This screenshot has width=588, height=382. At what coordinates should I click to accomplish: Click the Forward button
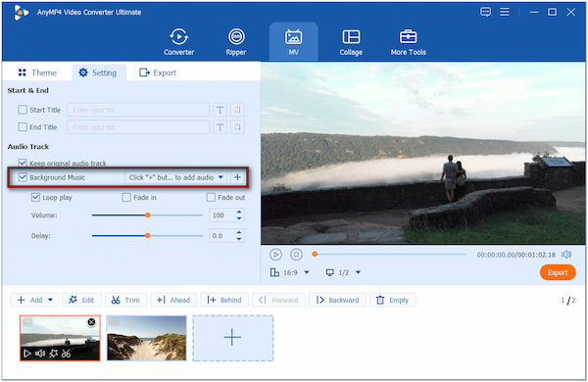(x=278, y=300)
